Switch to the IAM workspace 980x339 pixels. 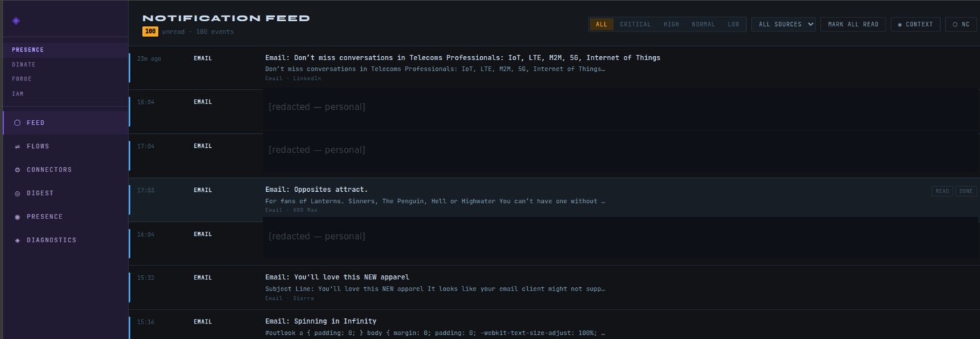click(x=19, y=94)
